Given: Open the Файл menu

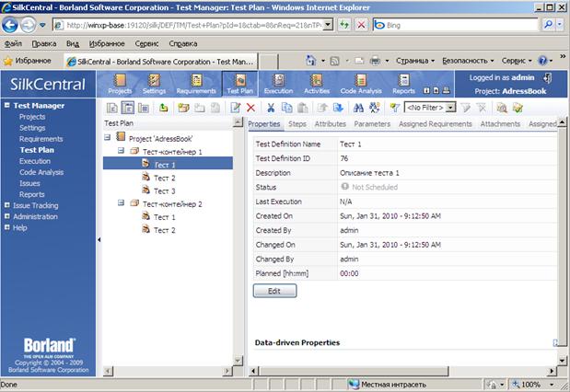Looking at the screenshot, I should pos(13,43).
